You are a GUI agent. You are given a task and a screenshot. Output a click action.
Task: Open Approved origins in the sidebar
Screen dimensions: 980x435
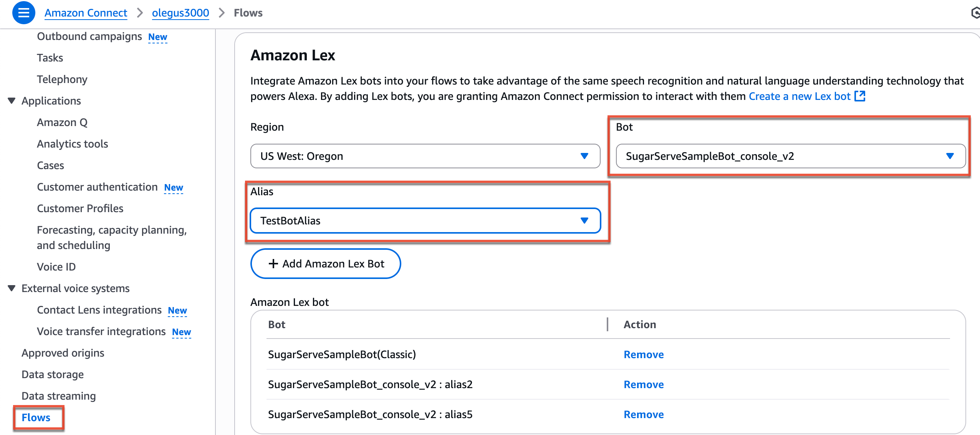point(63,353)
